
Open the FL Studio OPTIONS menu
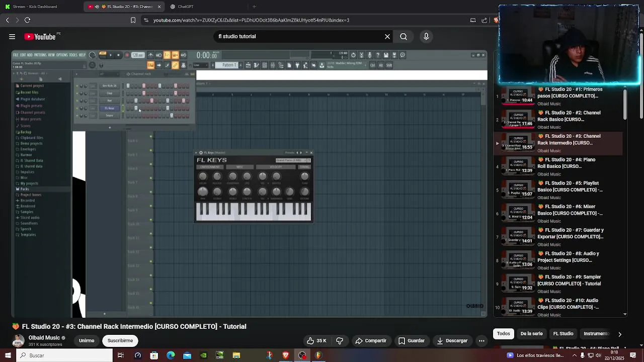(62, 55)
